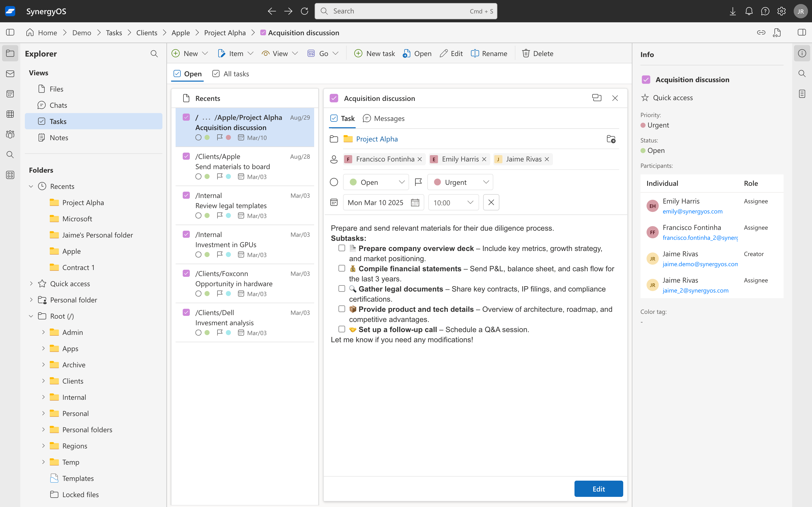Click the notifications bell icon

point(749,11)
